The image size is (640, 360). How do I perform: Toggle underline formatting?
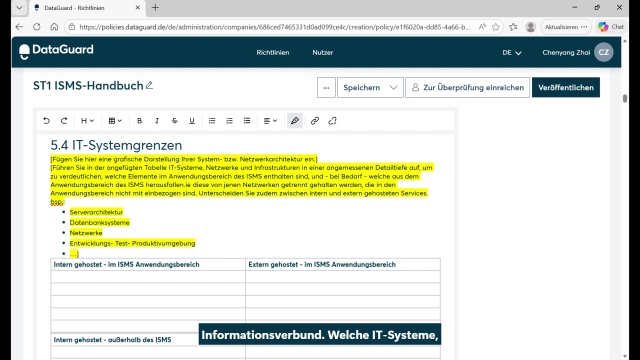pyautogui.click(x=192, y=121)
